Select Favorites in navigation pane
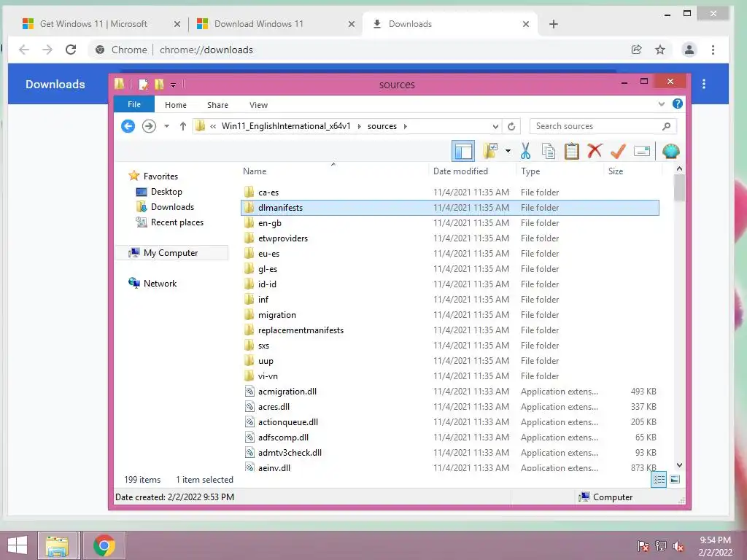Image resolution: width=747 pixels, height=560 pixels. [x=160, y=176]
